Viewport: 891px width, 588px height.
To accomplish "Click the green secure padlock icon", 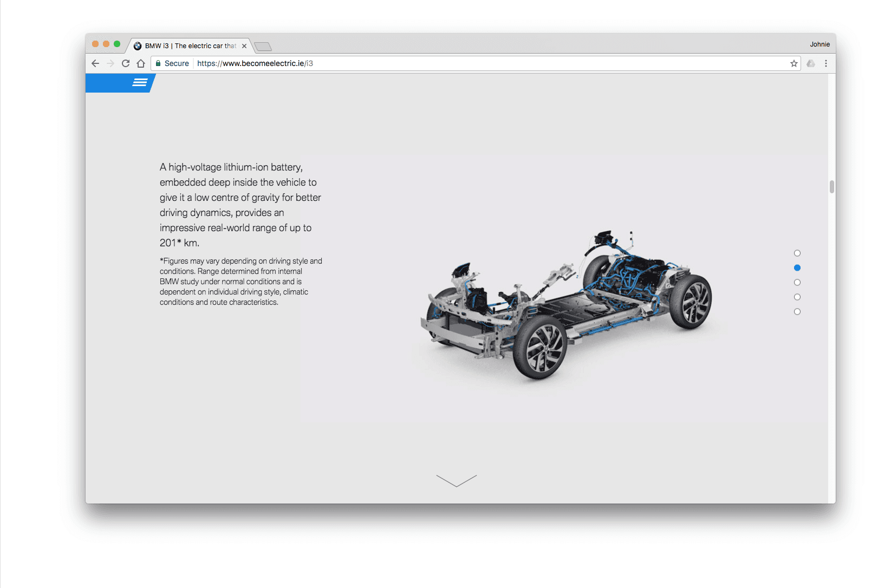I will pyautogui.click(x=158, y=63).
